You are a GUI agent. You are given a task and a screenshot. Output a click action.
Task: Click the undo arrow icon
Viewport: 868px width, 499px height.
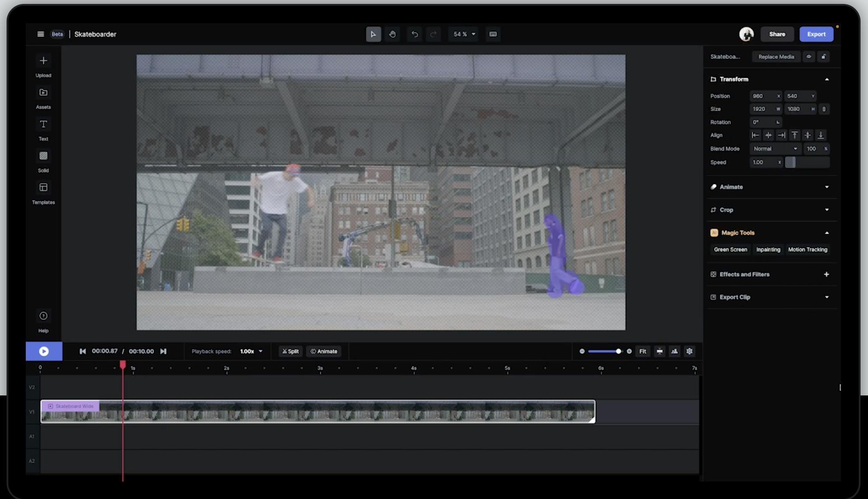[414, 34]
